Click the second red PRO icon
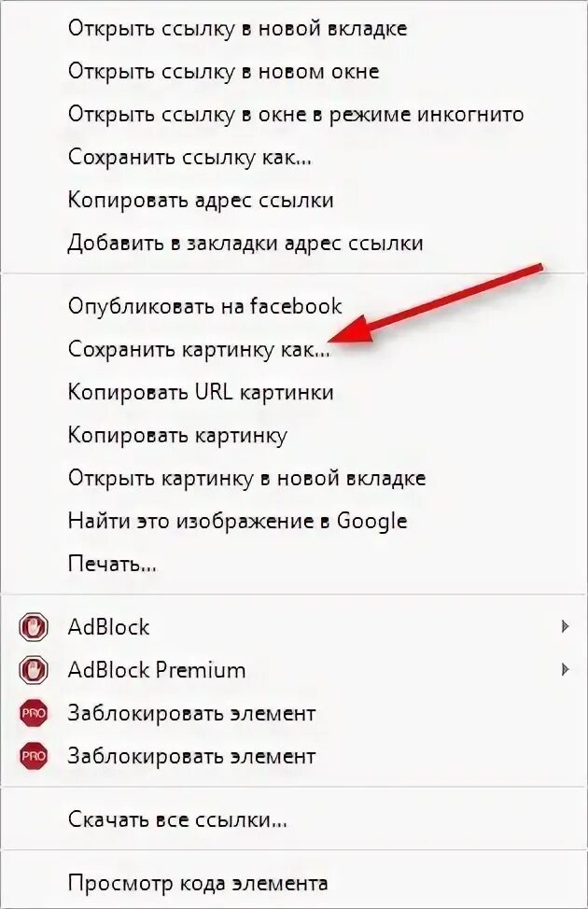Image resolution: width=588 pixels, height=909 pixels. click(x=33, y=756)
